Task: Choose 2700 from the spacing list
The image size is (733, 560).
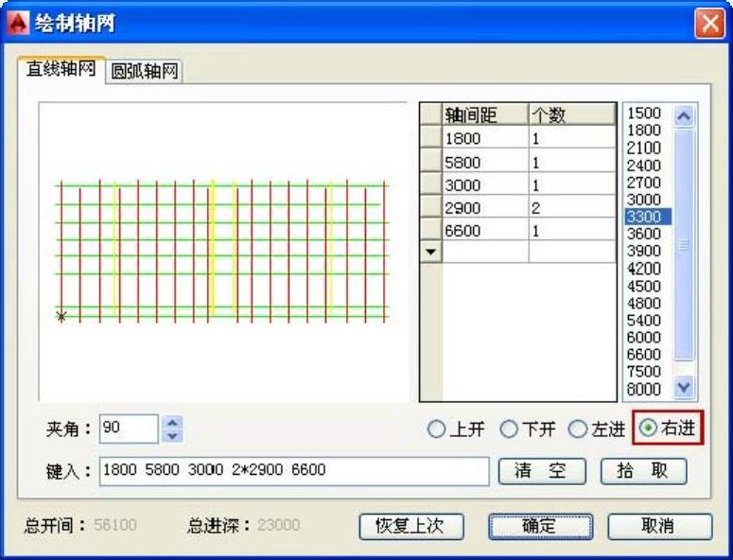Action: coord(648,183)
